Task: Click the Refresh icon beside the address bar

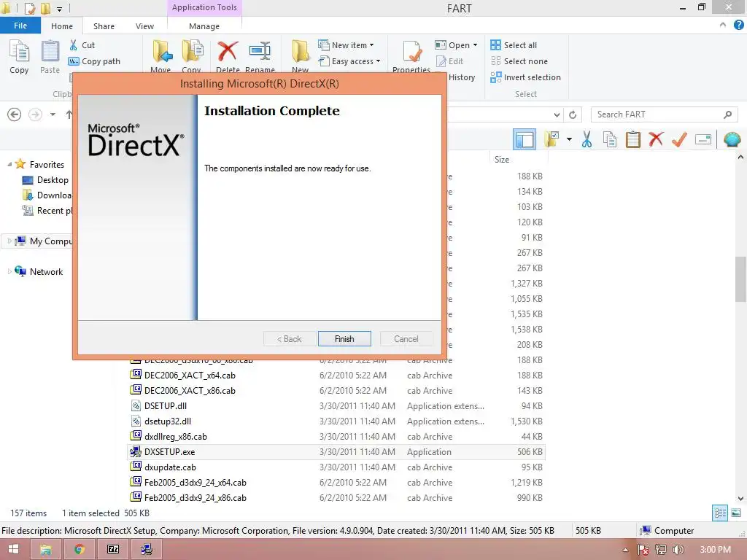Action: click(573, 114)
